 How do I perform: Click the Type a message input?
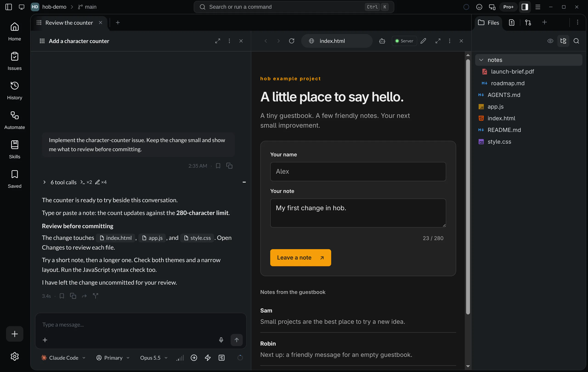141,324
